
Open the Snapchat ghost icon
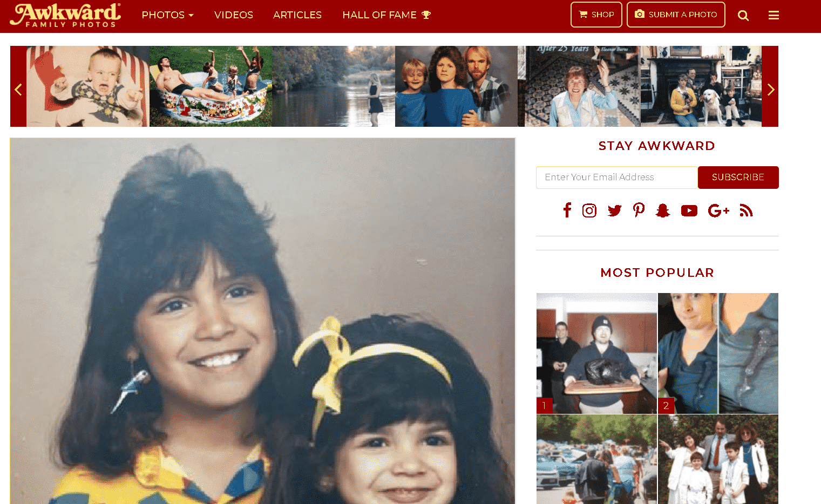663,210
